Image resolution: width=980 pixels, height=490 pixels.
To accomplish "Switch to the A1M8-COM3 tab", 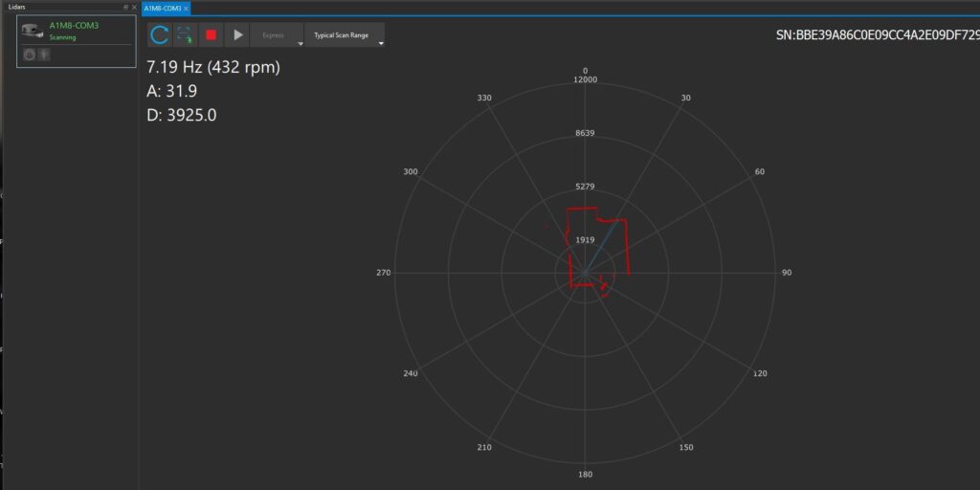I will pyautogui.click(x=161, y=8).
